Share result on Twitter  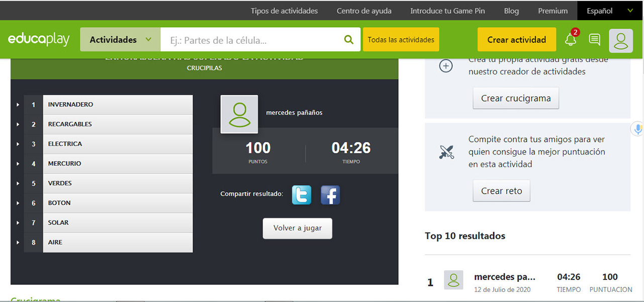[302, 195]
